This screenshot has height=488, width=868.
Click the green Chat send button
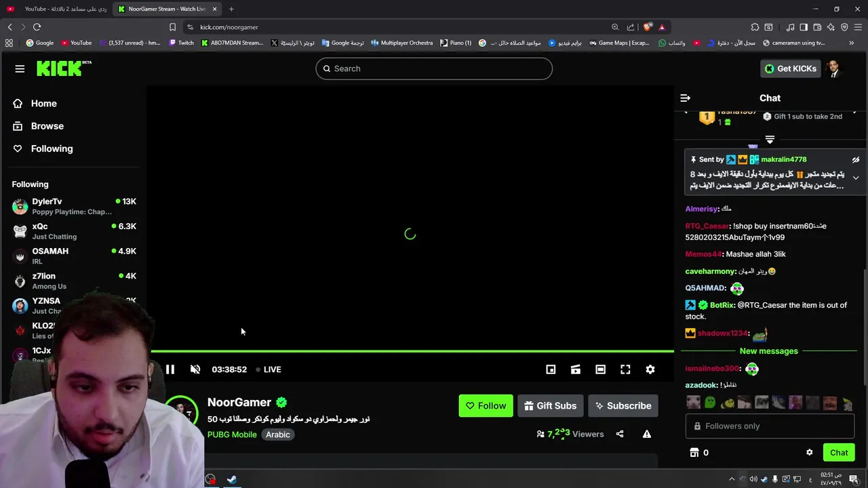839,453
